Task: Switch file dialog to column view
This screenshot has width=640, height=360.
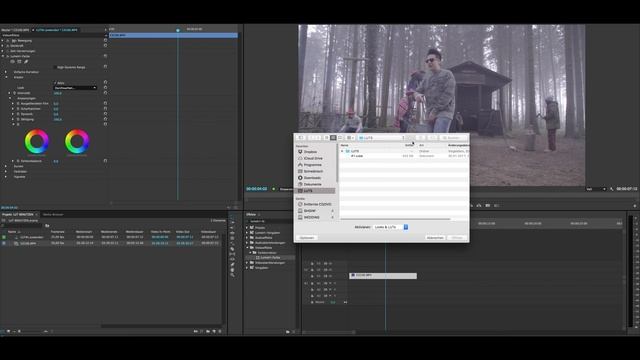Action: click(x=340, y=138)
